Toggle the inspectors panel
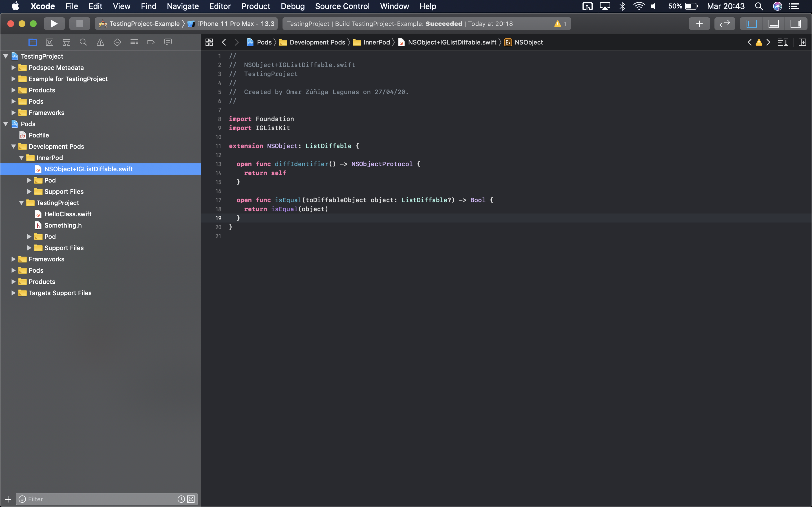Viewport: 812px width, 507px height. point(796,24)
